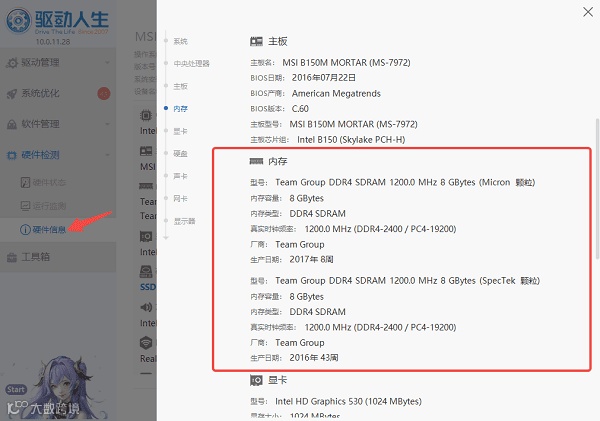Select BIOS version C.60 value
This screenshot has height=421, width=600.
[300, 109]
